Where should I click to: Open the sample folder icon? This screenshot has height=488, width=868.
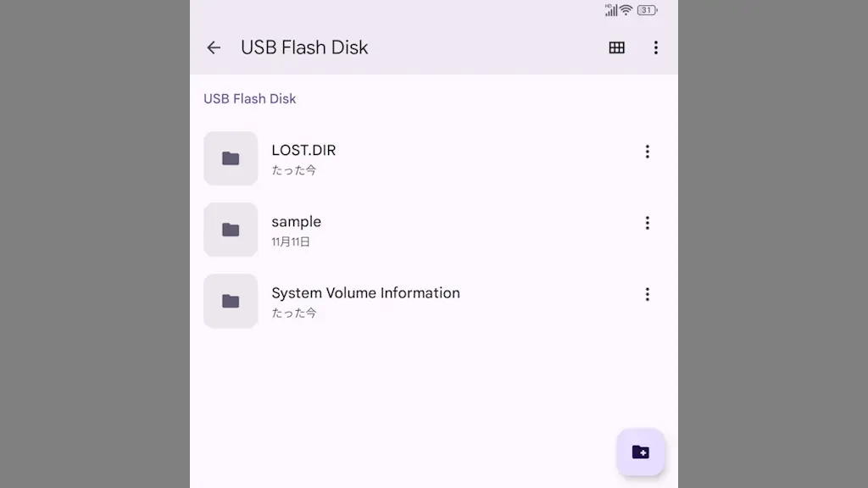[231, 230]
